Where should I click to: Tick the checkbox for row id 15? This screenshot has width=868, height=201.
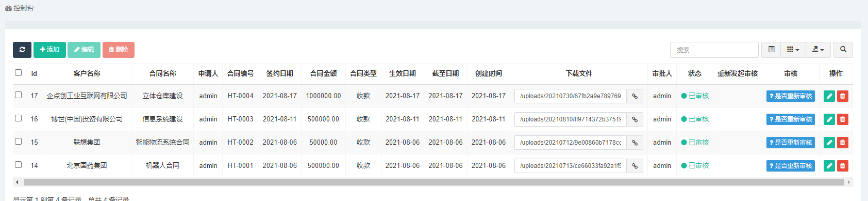pos(19,142)
